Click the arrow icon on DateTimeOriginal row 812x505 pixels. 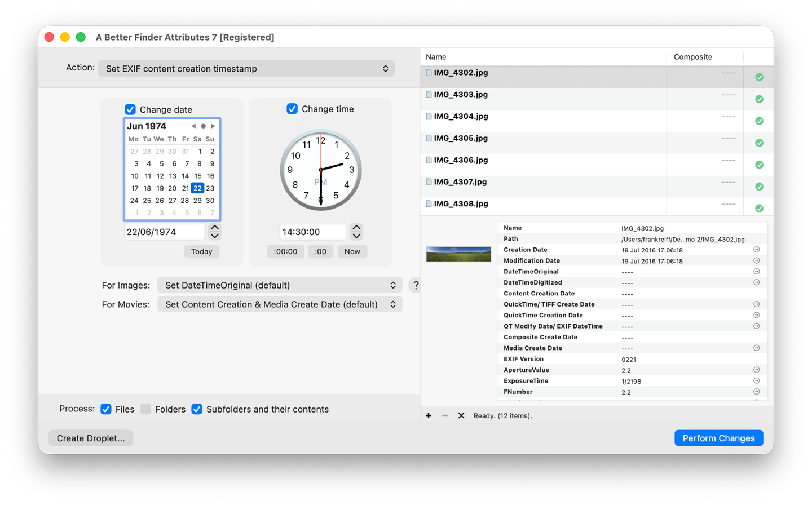click(757, 272)
